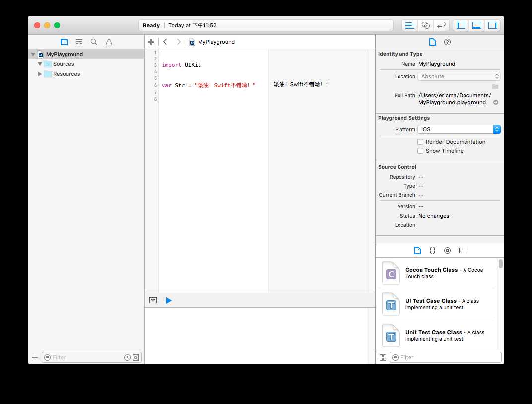Show the File inspector

point(432,42)
